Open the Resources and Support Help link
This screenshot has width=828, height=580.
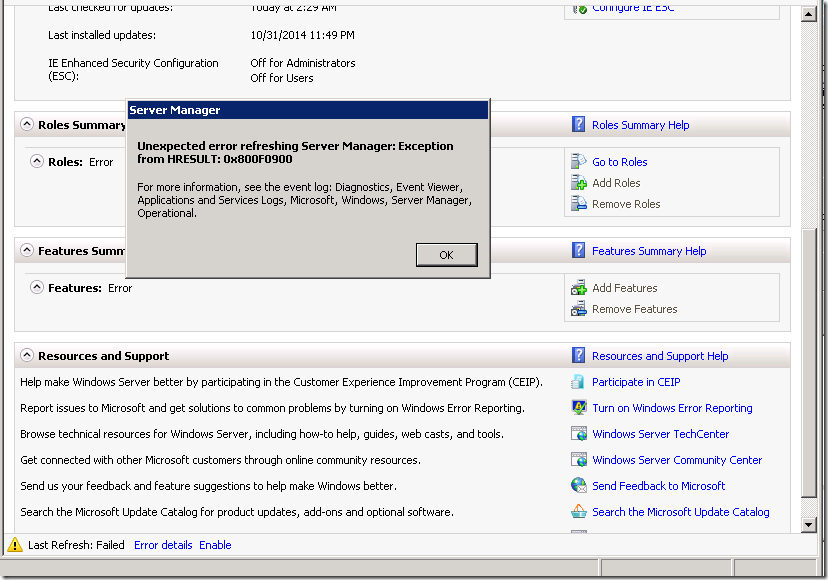pos(660,357)
